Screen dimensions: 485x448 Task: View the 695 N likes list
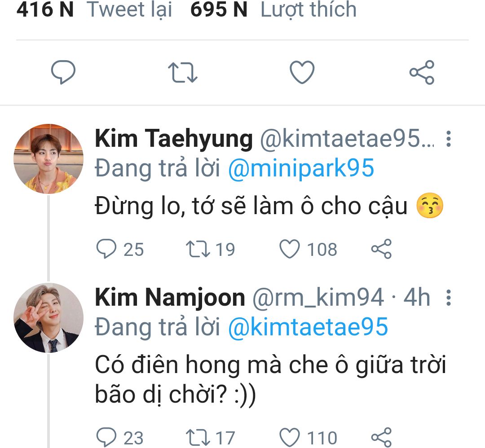(273, 9)
